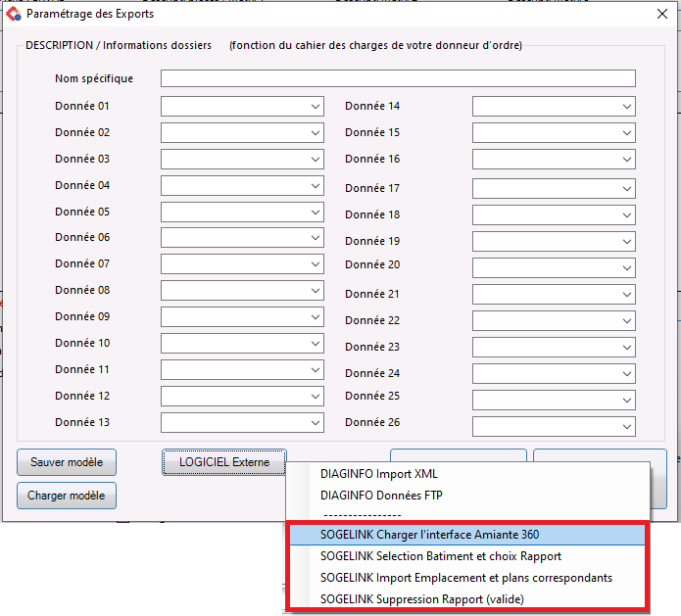Open the Donnée 20 dropdown

(554, 268)
